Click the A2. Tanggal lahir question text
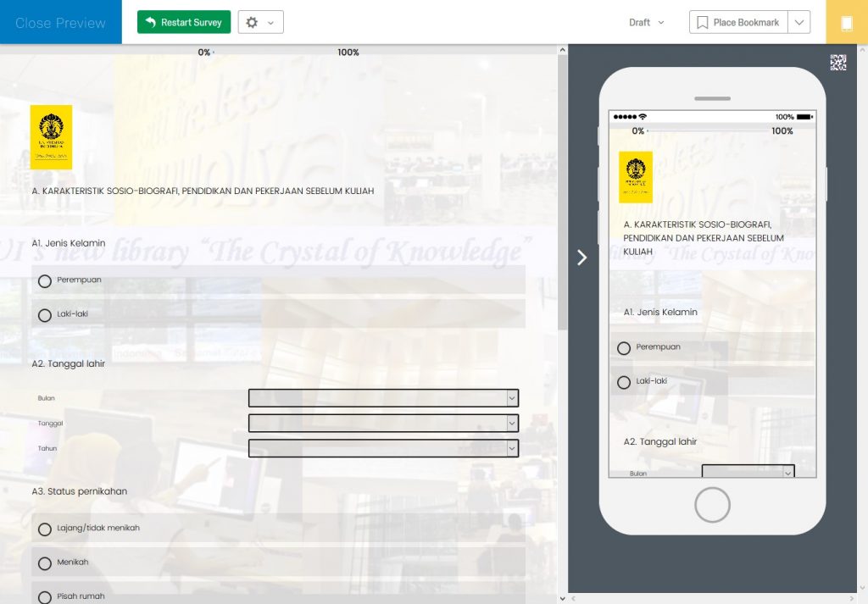The height and width of the screenshot is (604, 868). pyautogui.click(x=69, y=363)
